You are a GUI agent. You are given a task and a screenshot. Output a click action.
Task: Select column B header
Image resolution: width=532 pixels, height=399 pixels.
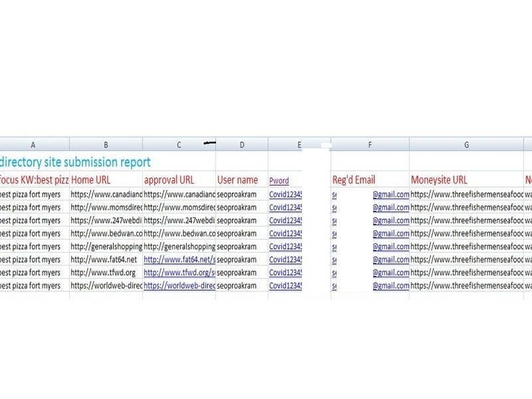[x=106, y=144]
